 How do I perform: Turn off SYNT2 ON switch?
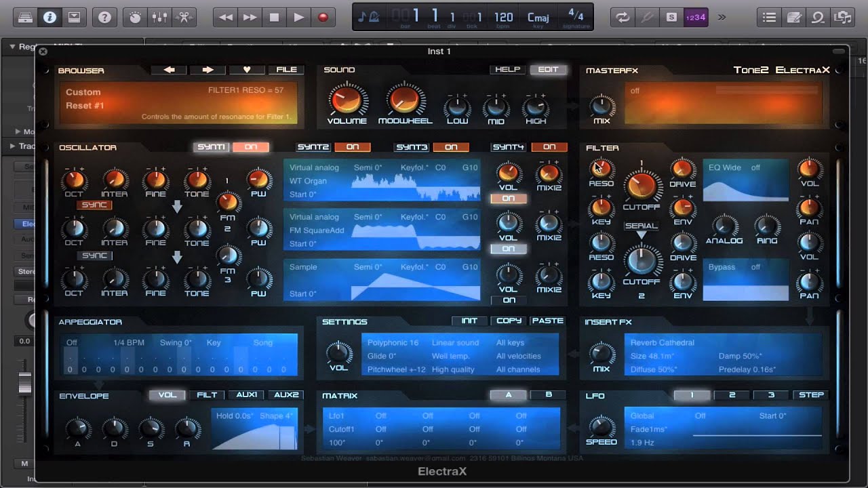[353, 147]
